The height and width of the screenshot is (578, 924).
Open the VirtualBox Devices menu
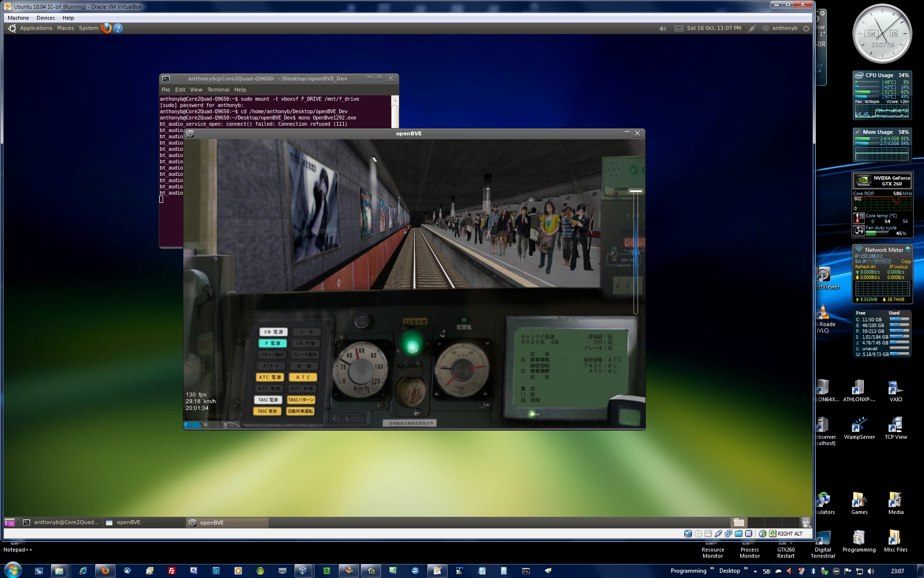pyautogui.click(x=46, y=18)
